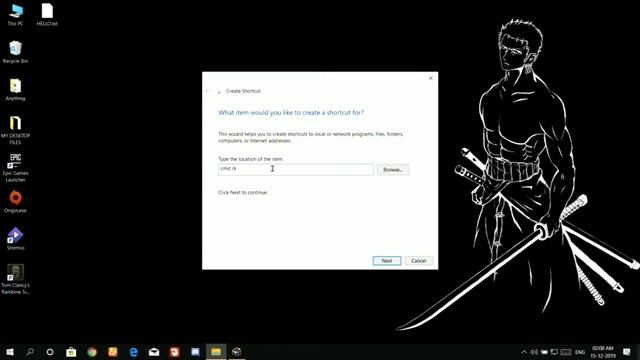Click the Browse... button
640x360 pixels.
[393, 169]
